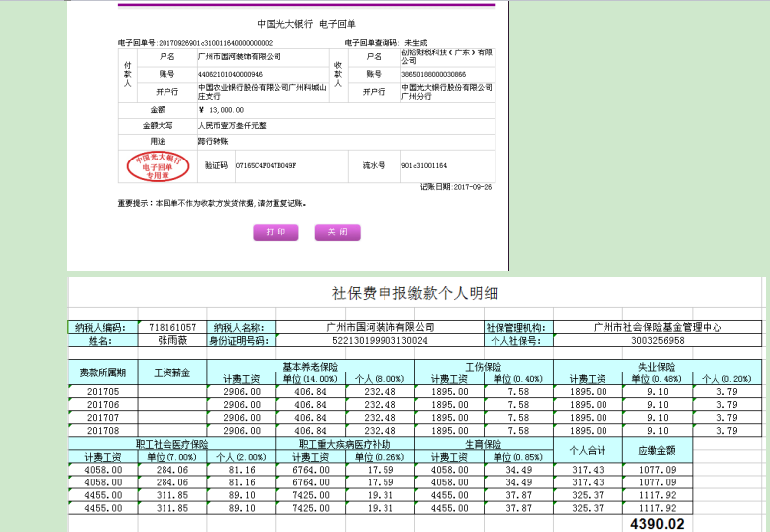Image resolution: width=770 pixels, height=532 pixels.
Task: Select the 工资薪金 header cell
Action: pos(172,372)
